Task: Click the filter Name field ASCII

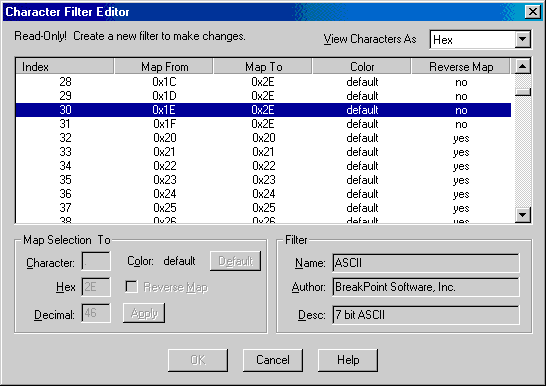Action: pyautogui.click(x=426, y=263)
